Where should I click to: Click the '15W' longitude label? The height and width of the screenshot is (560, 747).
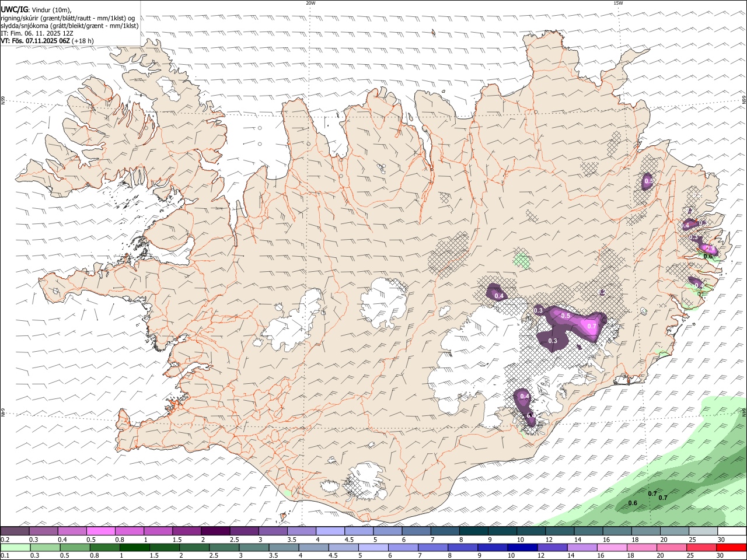point(617,3)
